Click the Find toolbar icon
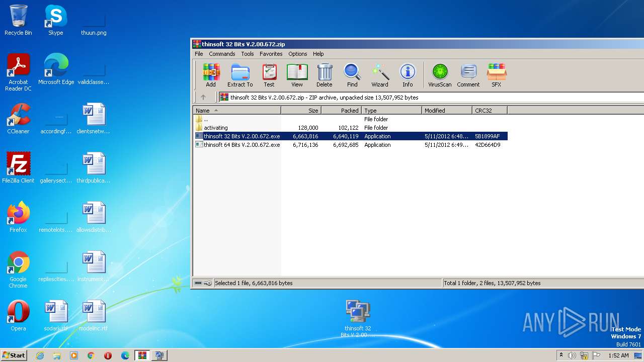The height and width of the screenshot is (362, 644). click(x=352, y=75)
